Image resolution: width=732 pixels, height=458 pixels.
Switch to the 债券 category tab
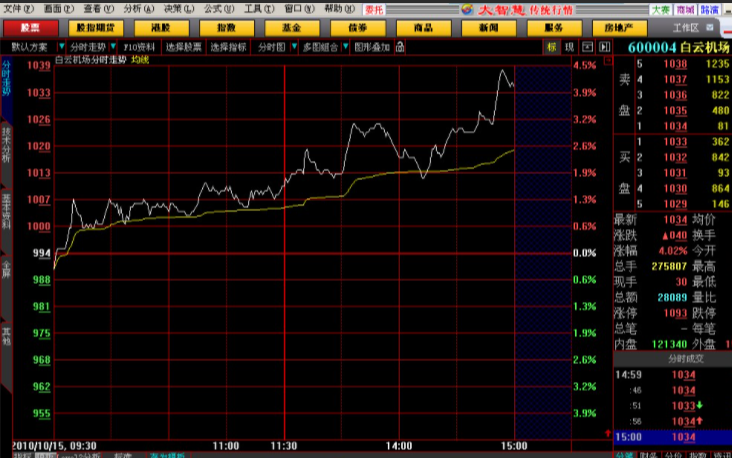[x=358, y=28]
